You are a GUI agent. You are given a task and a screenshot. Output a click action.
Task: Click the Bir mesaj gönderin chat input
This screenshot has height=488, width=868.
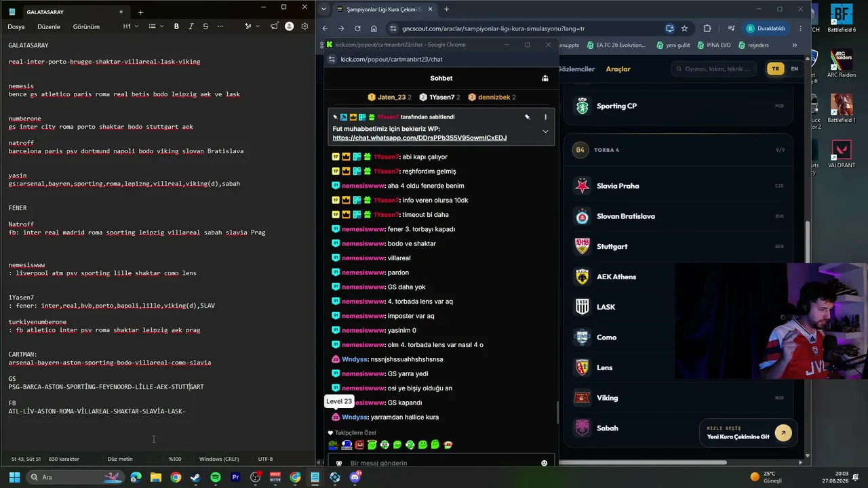point(441,463)
